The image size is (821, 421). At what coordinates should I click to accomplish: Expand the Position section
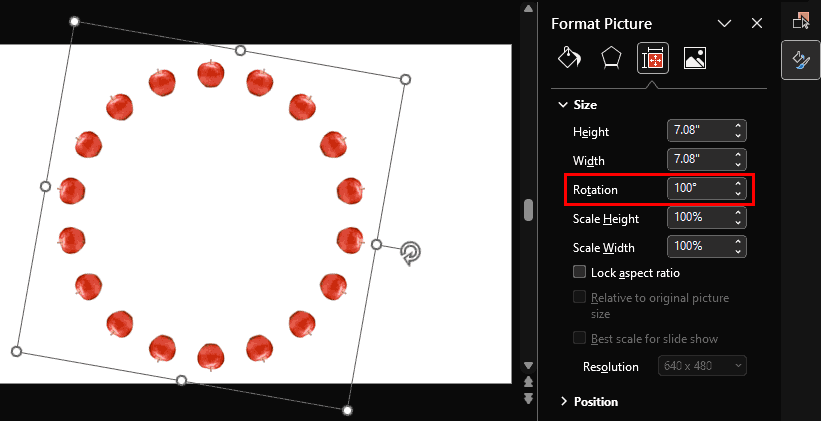coord(563,401)
